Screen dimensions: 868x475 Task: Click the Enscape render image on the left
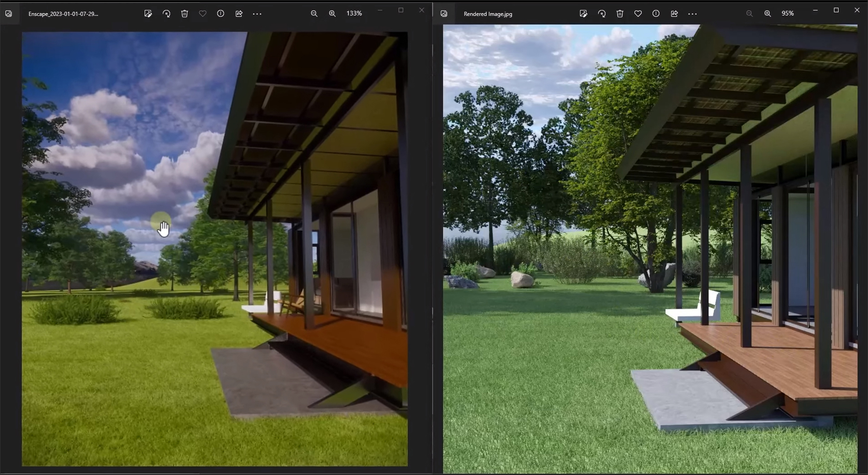(215, 249)
